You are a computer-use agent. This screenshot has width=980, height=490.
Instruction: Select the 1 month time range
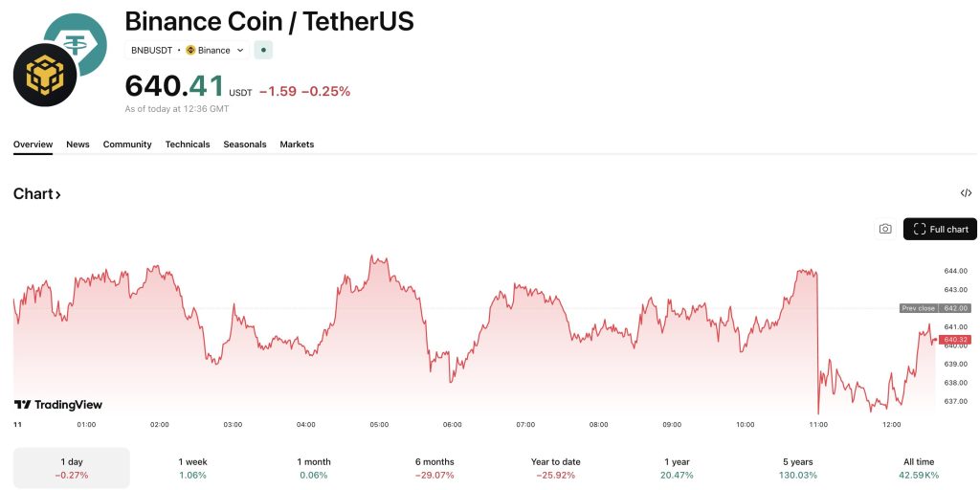coord(313,468)
